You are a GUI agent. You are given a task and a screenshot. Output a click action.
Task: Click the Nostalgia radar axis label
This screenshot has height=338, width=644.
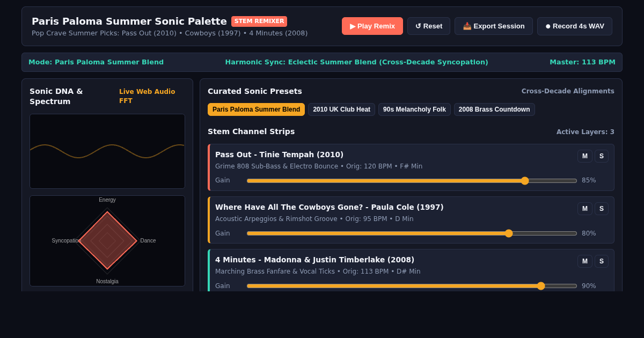(x=107, y=282)
